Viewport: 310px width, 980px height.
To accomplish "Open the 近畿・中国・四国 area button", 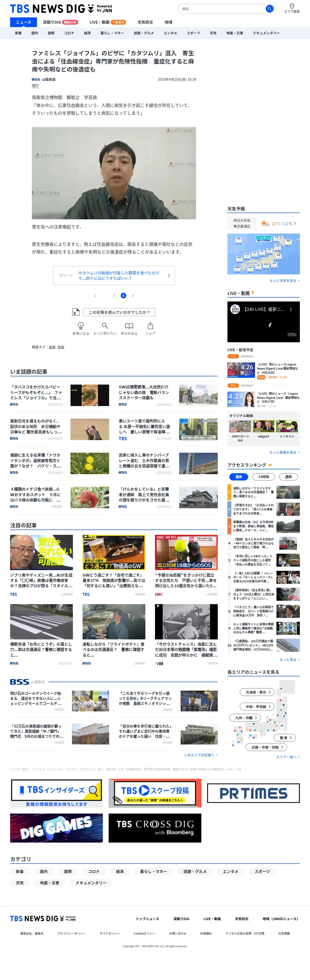I will [x=267, y=747].
